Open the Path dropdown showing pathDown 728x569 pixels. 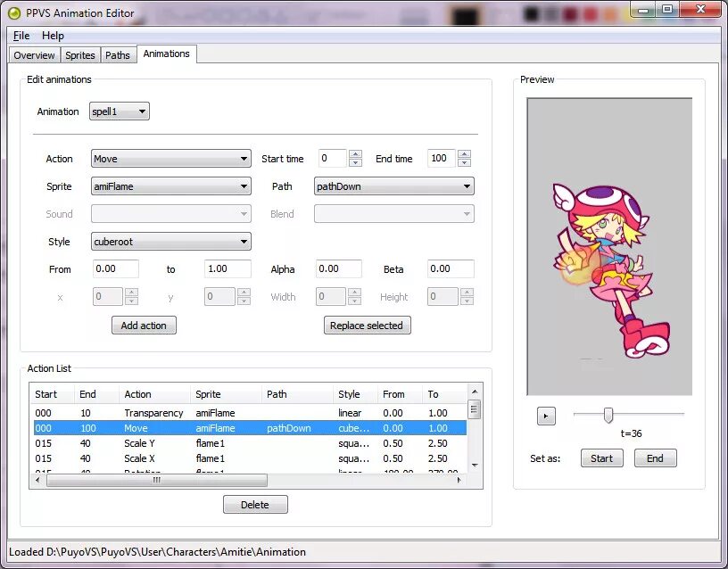point(393,186)
